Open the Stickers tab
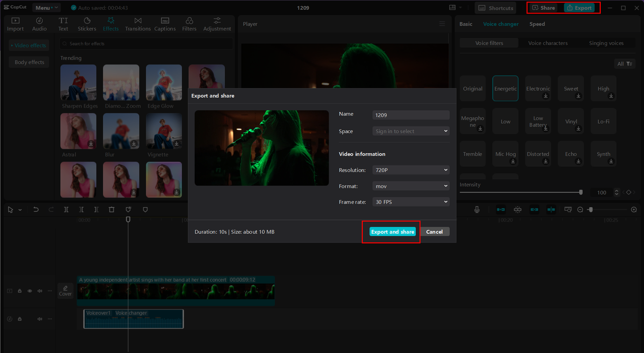Image resolution: width=644 pixels, height=353 pixels. (87, 24)
